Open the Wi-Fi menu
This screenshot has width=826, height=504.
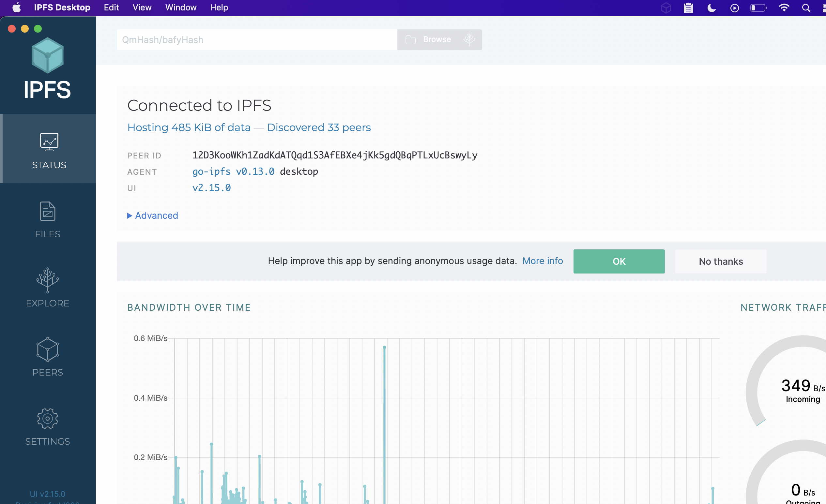[x=784, y=8]
